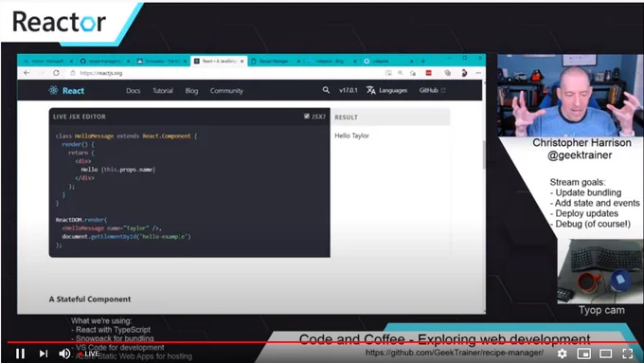Seek along the red video progress bar

322,342
